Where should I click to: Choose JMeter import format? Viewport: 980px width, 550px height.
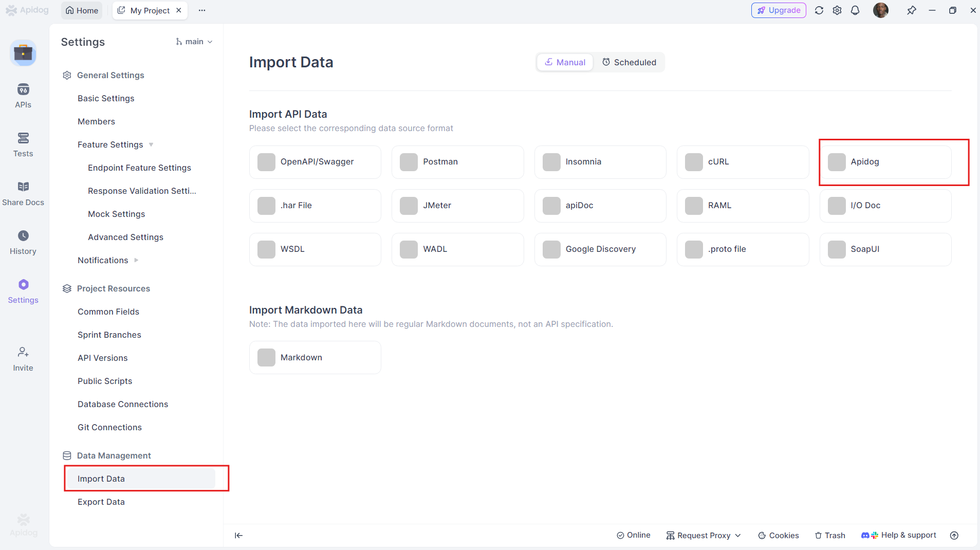tap(458, 206)
